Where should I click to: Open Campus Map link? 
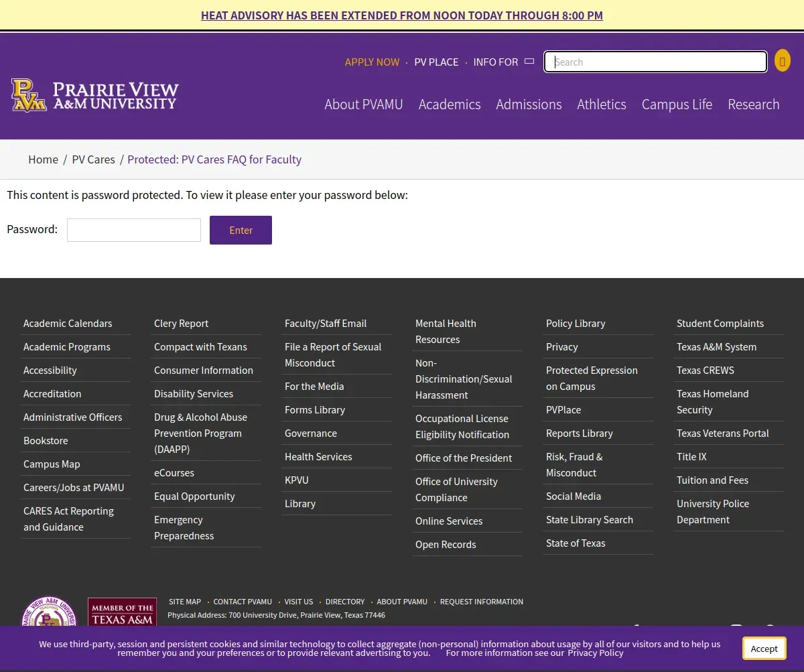click(x=52, y=464)
